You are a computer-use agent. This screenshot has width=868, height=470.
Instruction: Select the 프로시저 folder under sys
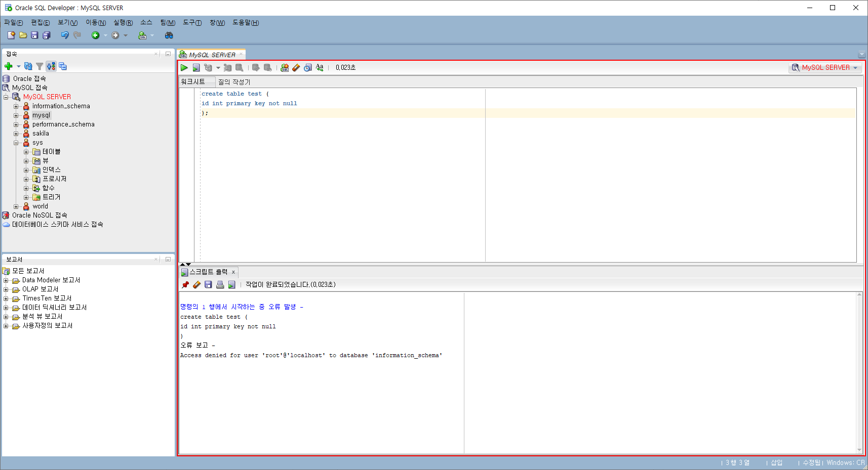[54, 179]
